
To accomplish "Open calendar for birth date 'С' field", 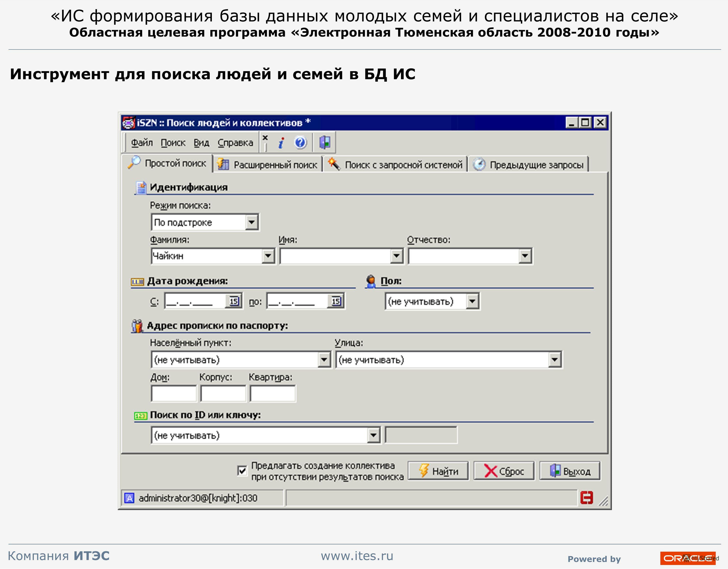I will click(234, 301).
